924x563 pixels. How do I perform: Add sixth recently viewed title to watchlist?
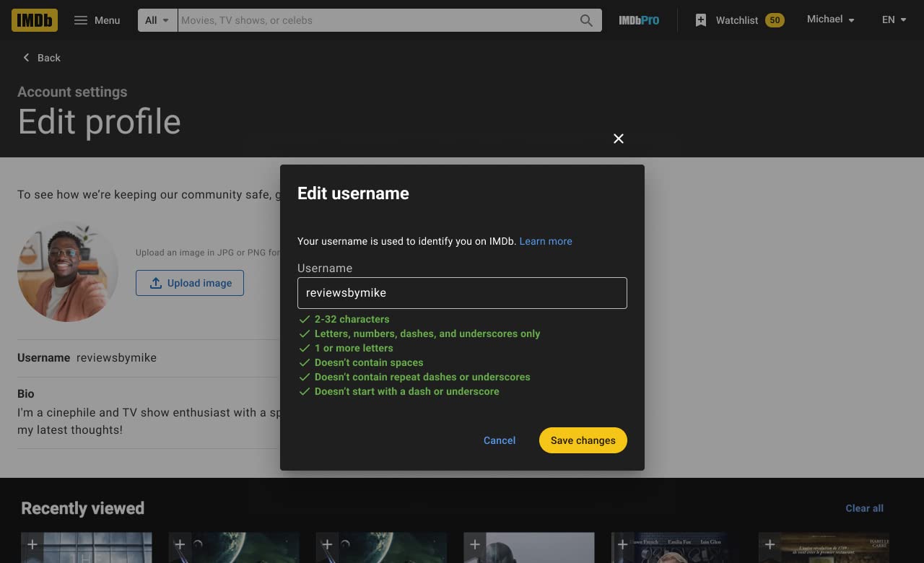pyautogui.click(x=770, y=544)
